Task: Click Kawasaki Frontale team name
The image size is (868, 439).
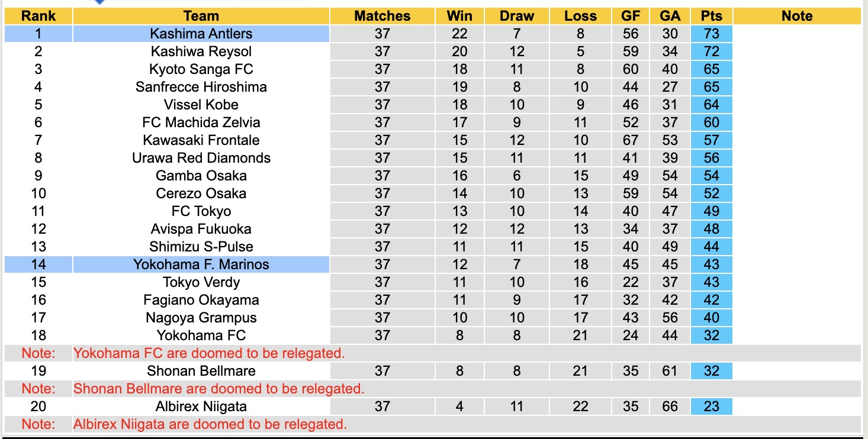Action: coord(201,140)
